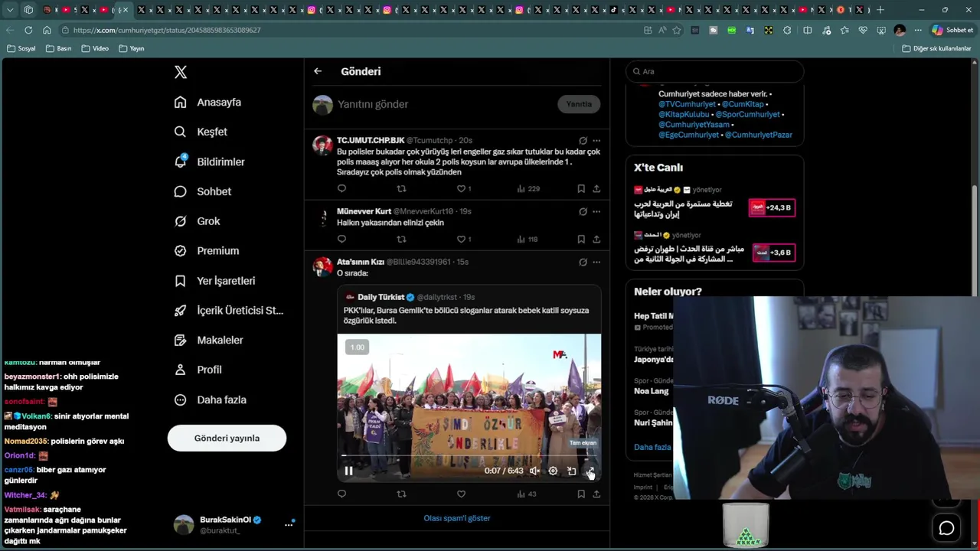Click Grok icon on Ata'sının Kızı's reply
Screen dimensions: 980x551
(x=583, y=262)
